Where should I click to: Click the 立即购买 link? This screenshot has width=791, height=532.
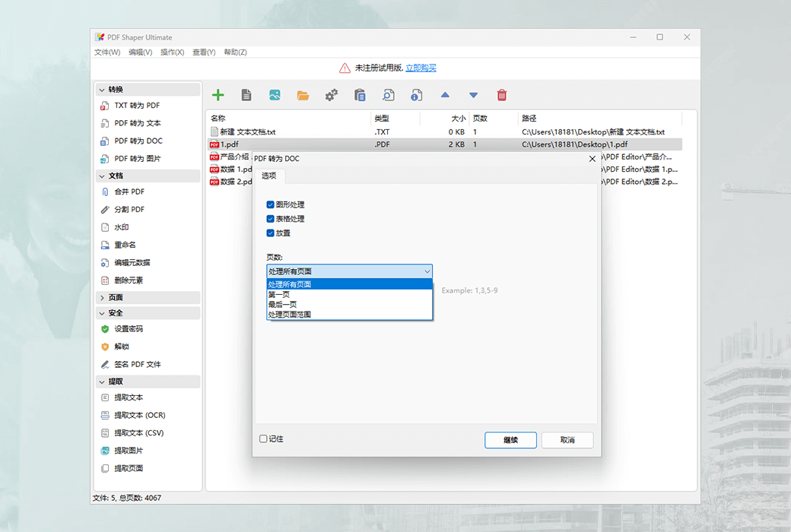tap(421, 68)
